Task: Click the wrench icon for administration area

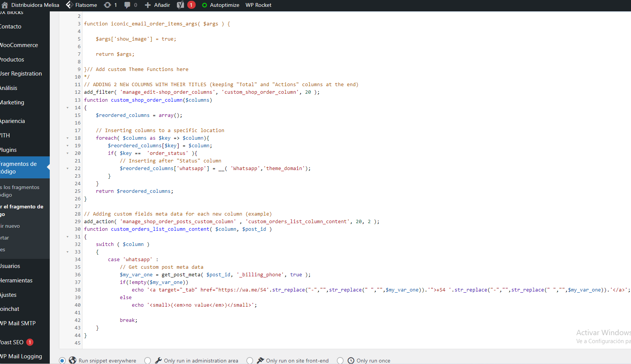Action: [x=158, y=360]
